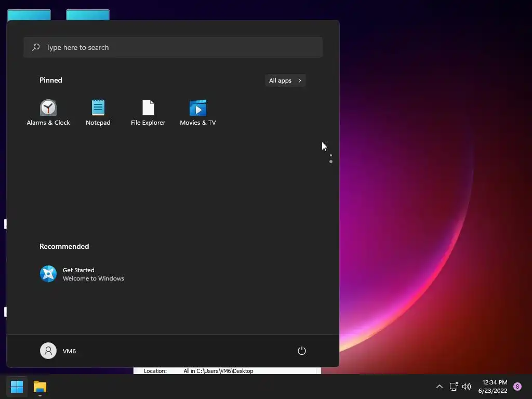532x399 pixels.
Task: Open the Get Started recommended item
Action: 82,274
